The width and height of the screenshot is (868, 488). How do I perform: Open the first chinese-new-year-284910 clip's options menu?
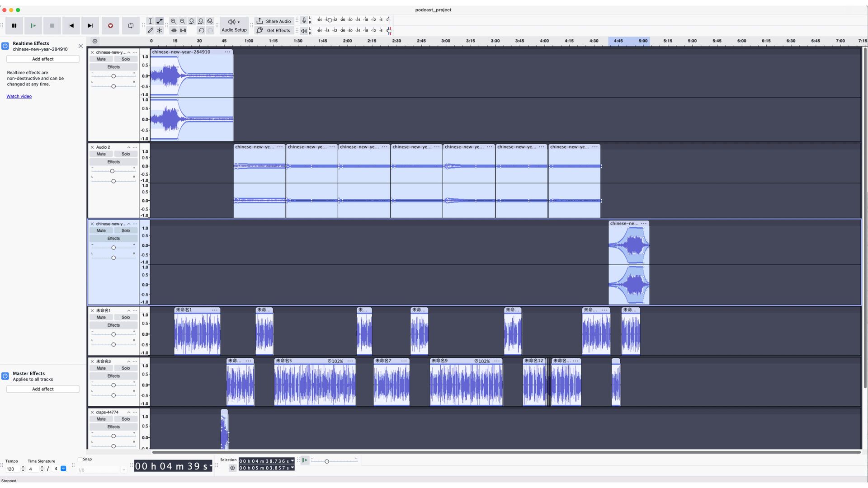click(227, 52)
